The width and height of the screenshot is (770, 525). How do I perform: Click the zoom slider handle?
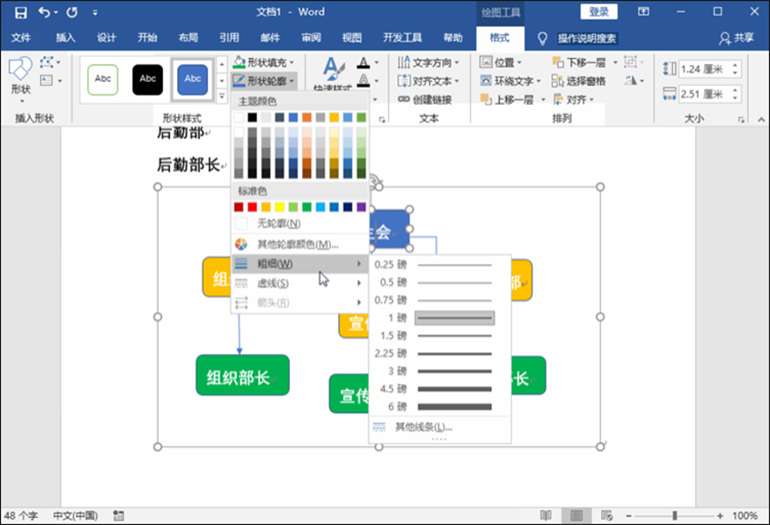tap(675, 516)
